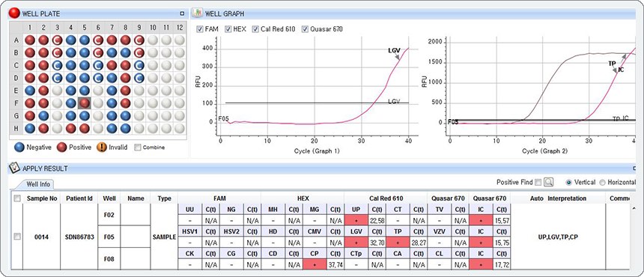Select negative well A4 in the plate

point(70,40)
